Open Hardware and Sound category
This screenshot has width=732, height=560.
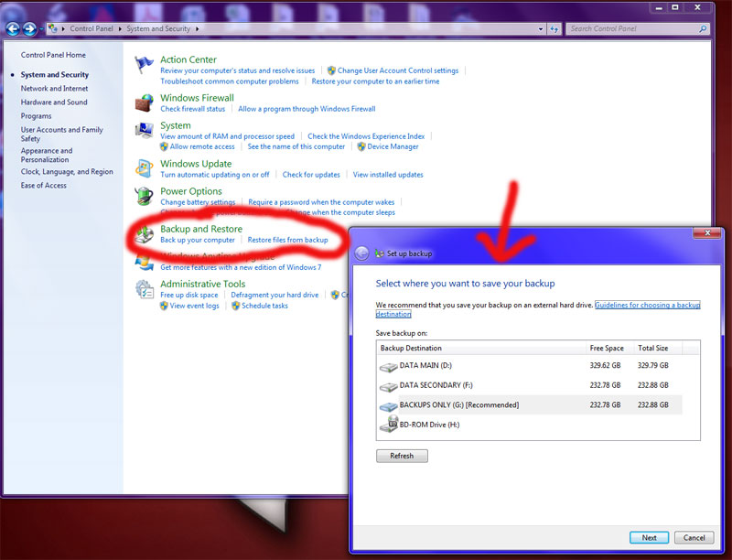(x=54, y=102)
